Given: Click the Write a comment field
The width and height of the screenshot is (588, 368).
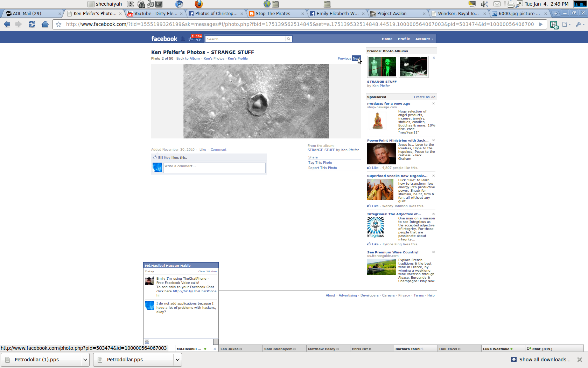Looking at the screenshot, I should (214, 168).
